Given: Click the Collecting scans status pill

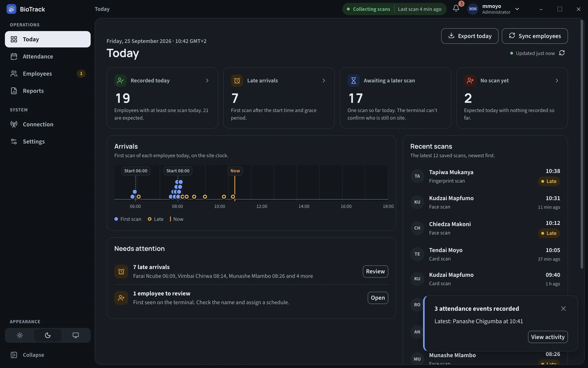Looking at the screenshot, I should click(x=394, y=9).
